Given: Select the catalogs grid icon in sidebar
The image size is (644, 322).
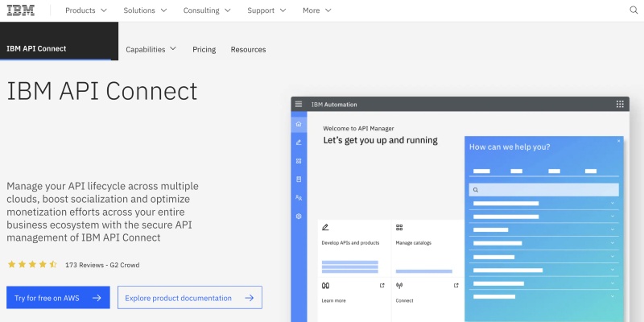Looking at the screenshot, I should [x=299, y=161].
